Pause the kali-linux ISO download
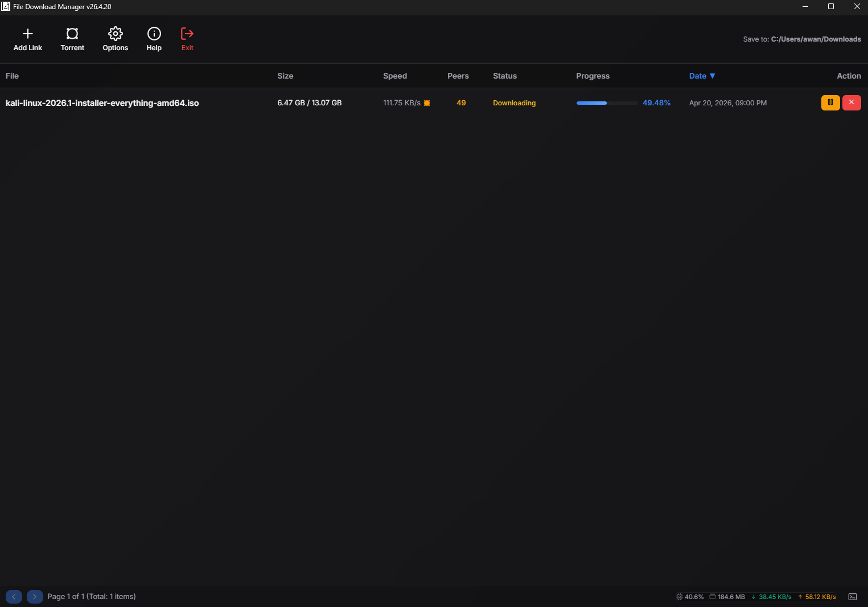Viewport: 868px width, 607px height. (x=830, y=102)
